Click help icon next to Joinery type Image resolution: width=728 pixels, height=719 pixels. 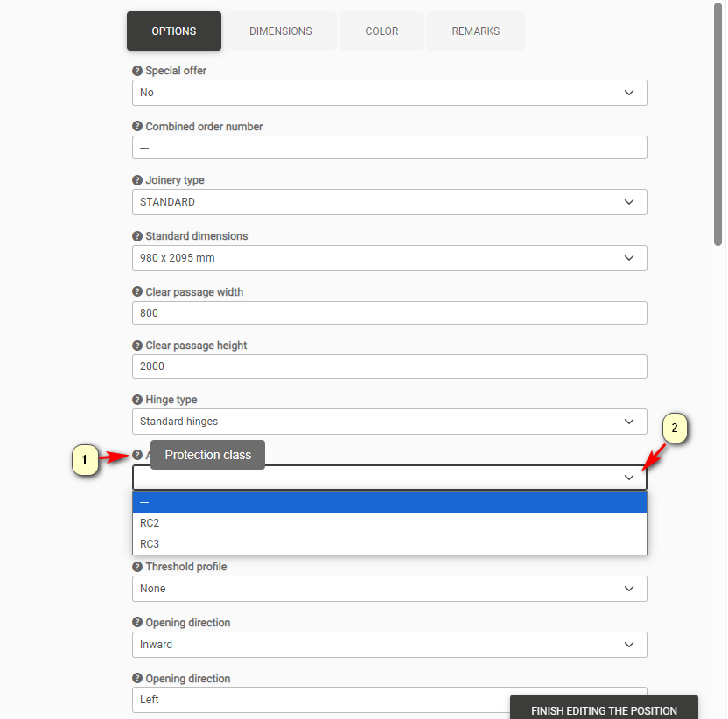pos(137,180)
